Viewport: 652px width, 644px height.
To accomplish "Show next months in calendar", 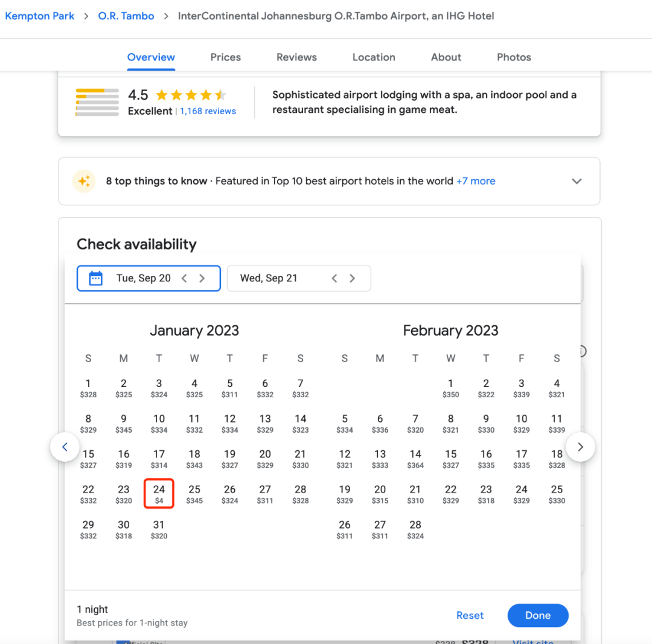I will coord(580,447).
